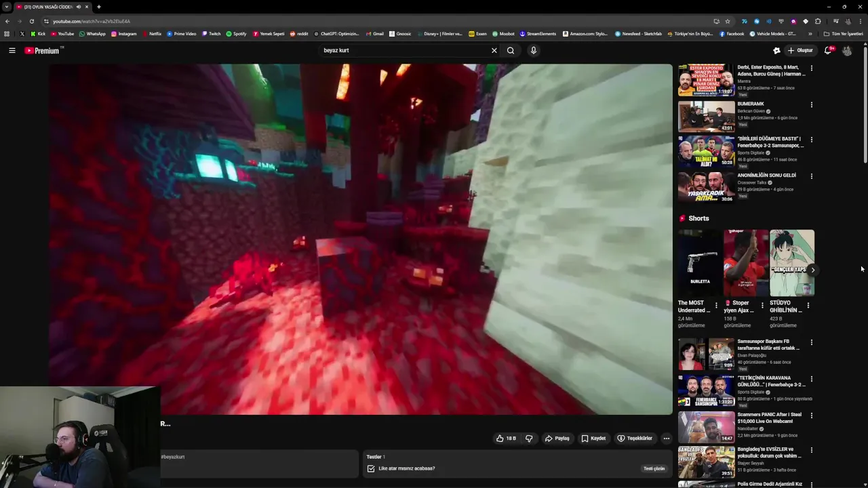
Task: Open the YouTube account avatar menu
Action: pyautogui.click(x=847, y=50)
